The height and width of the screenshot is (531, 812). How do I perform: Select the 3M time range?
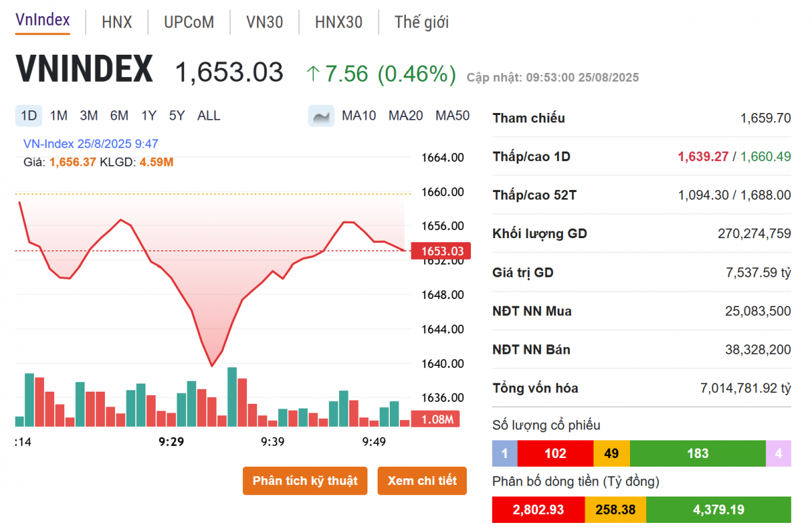(x=89, y=116)
